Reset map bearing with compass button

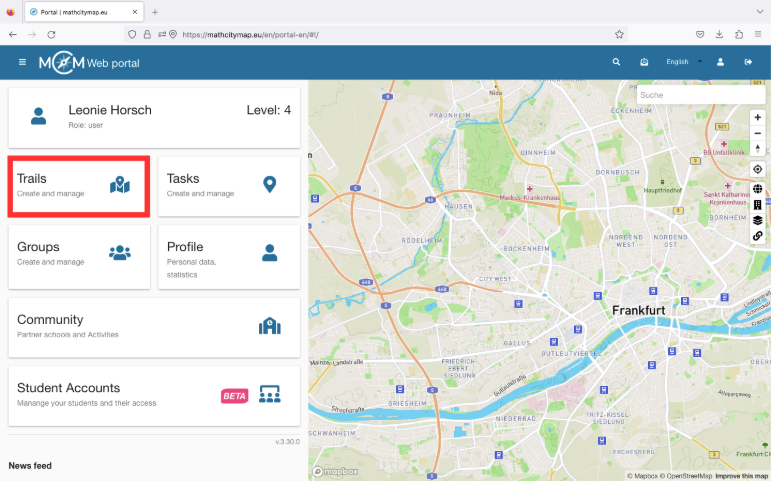[x=757, y=148]
